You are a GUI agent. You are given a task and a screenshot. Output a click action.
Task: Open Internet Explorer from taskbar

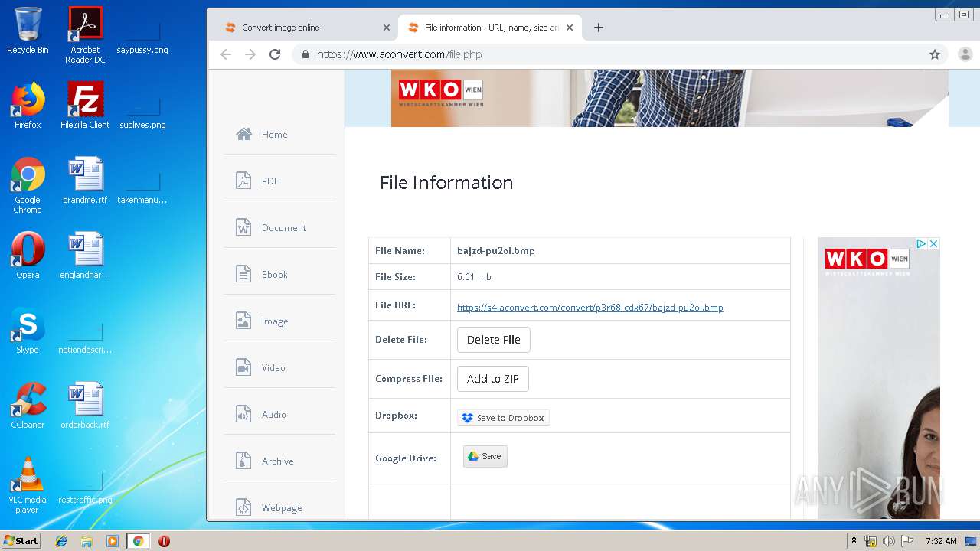click(x=61, y=541)
